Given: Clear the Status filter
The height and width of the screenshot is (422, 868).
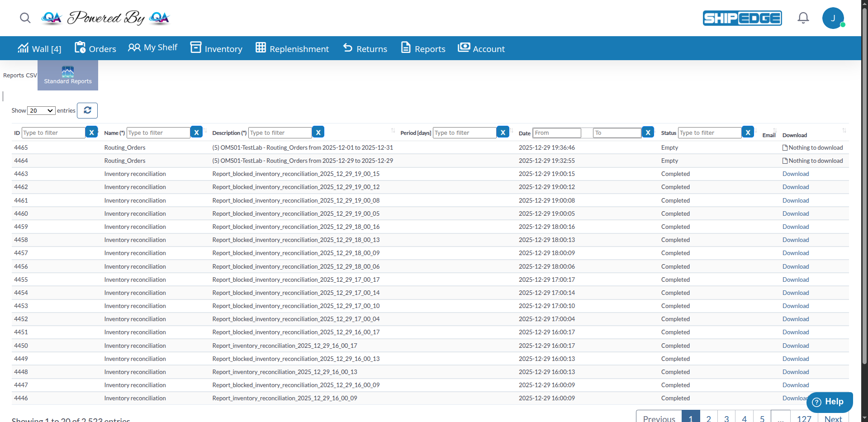Looking at the screenshot, I should point(748,132).
